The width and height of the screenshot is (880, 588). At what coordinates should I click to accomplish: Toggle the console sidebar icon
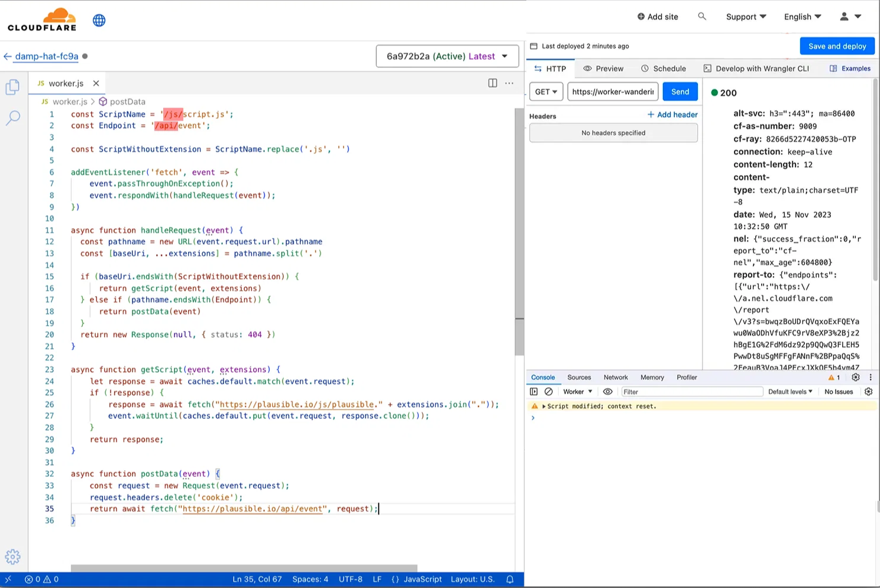coord(533,392)
